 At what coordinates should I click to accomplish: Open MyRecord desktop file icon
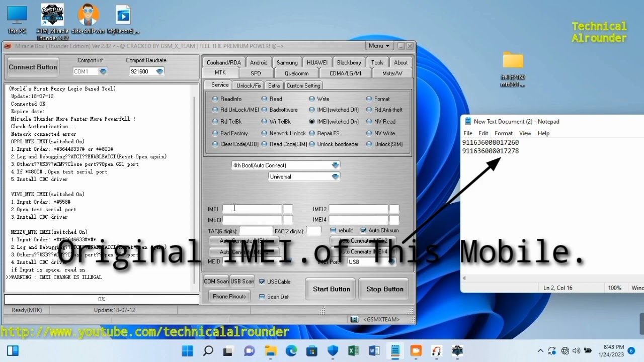123,19
